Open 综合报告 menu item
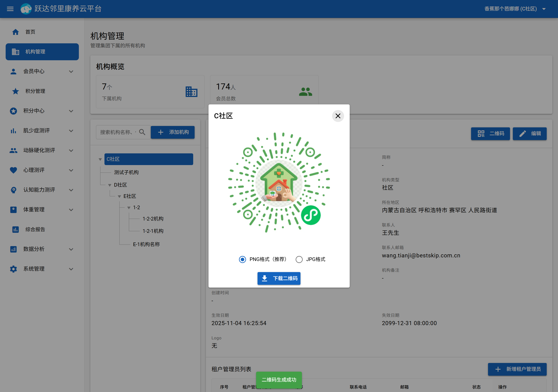This screenshot has width=558, height=392. coord(42,230)
